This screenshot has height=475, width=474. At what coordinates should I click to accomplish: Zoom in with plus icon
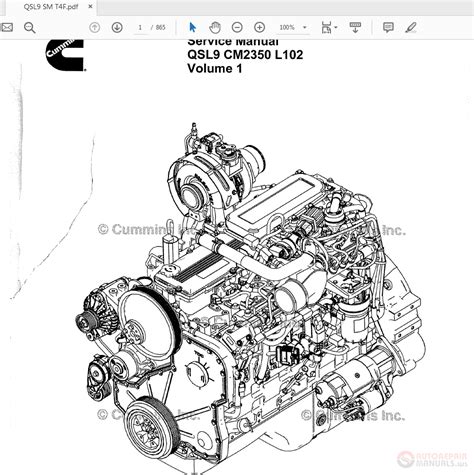click(259, 27)
